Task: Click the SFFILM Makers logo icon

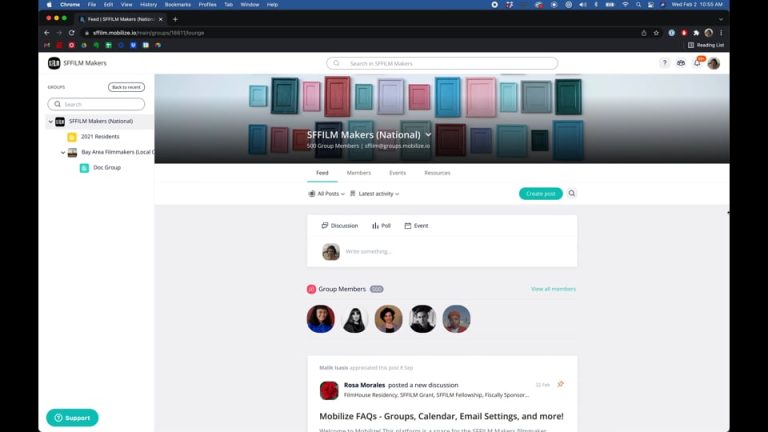Action: [x=54, y=63]
